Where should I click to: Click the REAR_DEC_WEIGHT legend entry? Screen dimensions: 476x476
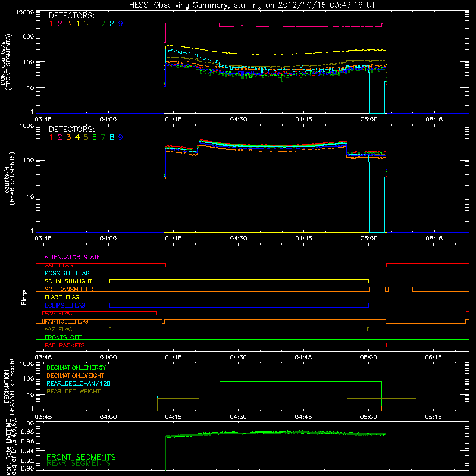coord(73,392)
